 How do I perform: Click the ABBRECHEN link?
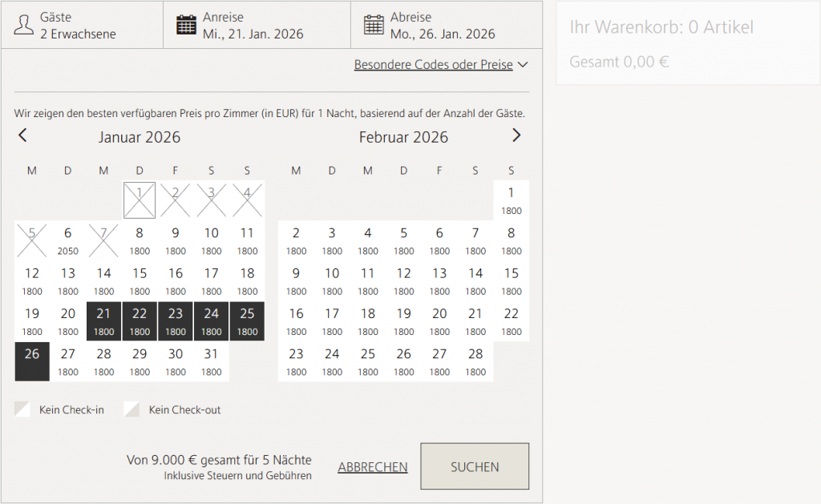373,467
